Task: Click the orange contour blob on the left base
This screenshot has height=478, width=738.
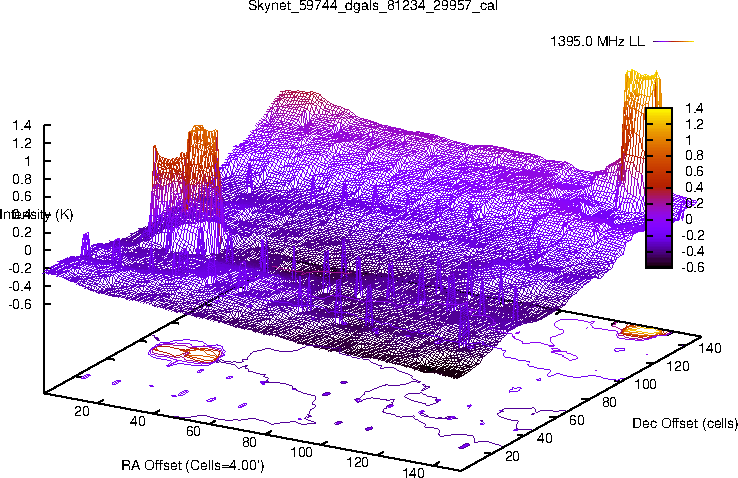Action: pos(186,352)
